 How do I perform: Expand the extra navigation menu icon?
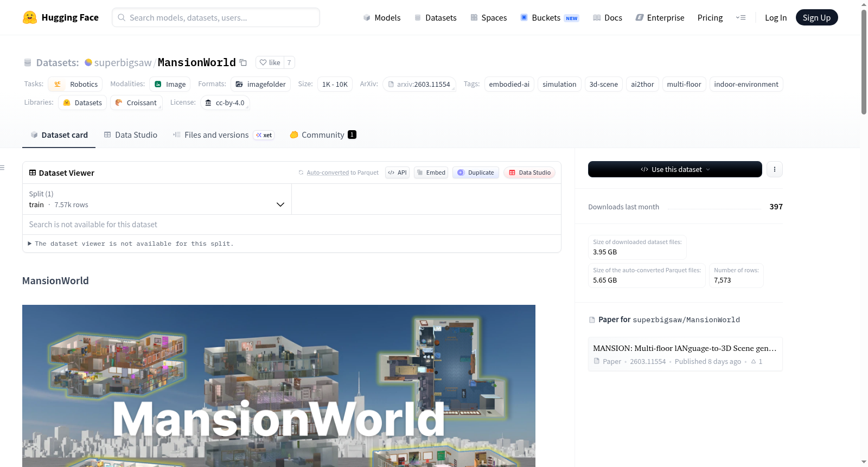coord(741,17)
